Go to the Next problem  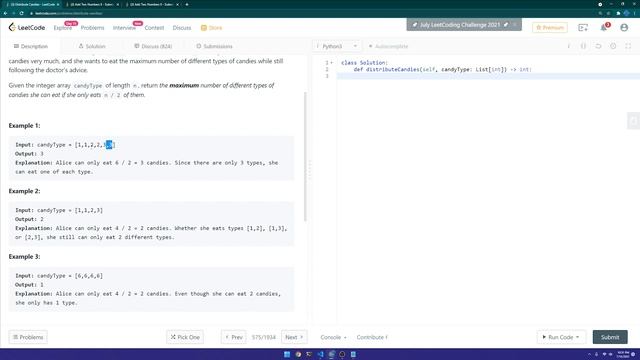point(294,337)
